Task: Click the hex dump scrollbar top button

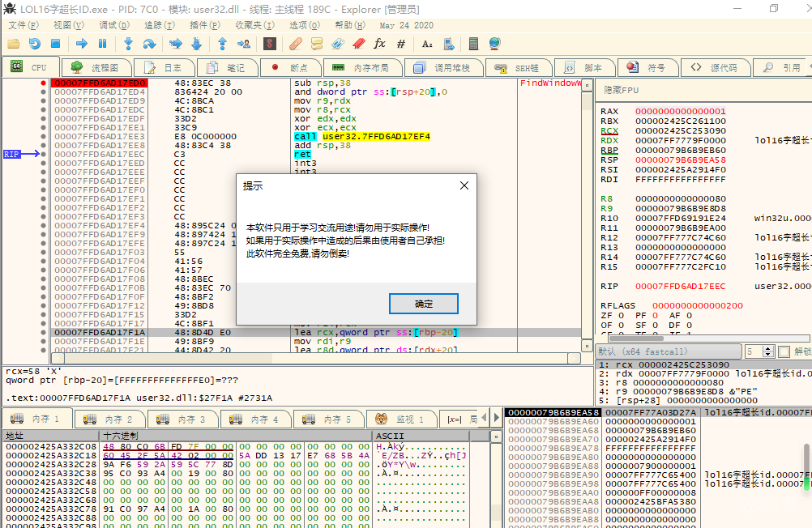Action: tap(496, 436)
